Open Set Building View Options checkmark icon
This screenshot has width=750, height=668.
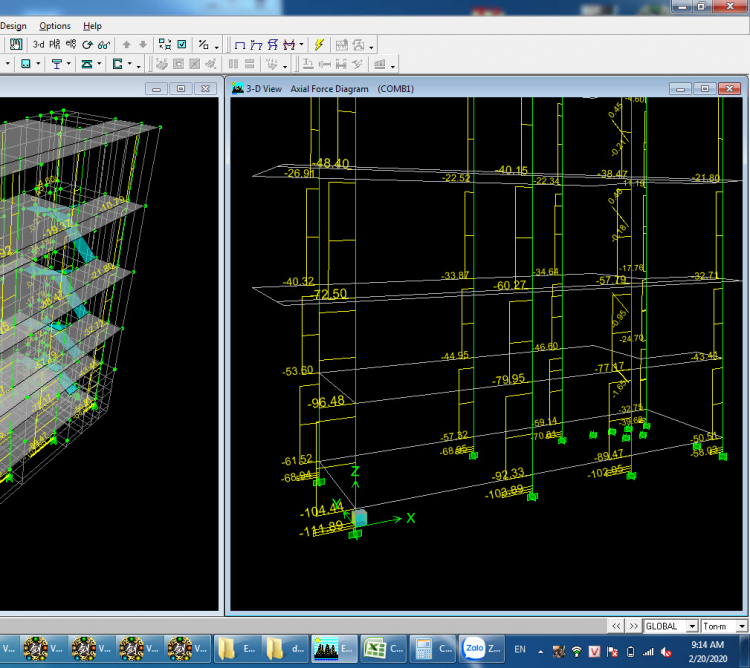(x=182, y=44)
